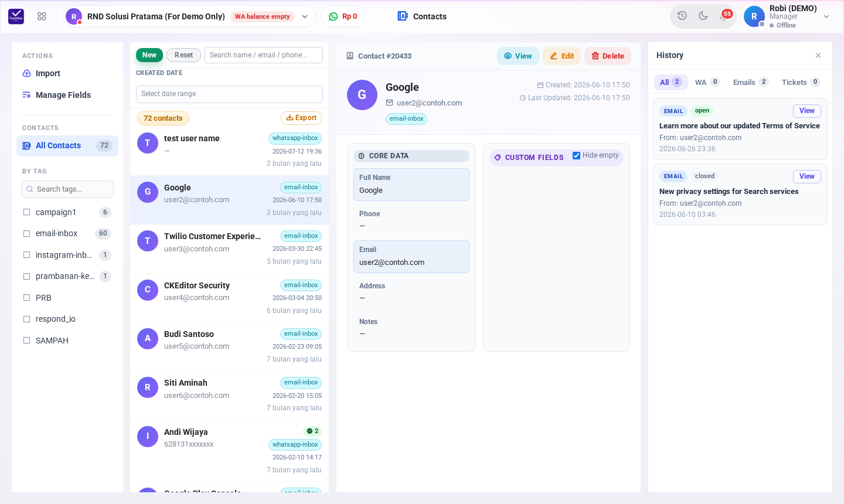The height and width of the screenshot is (504, 844).
Task: Click the WhatsApp balance Rp 0 icon
Action: click(333, 16)
